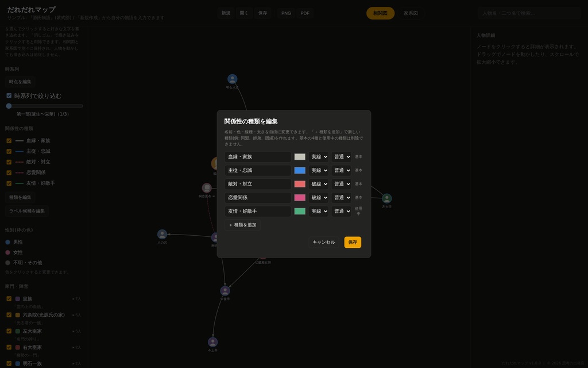Open thickness dropdown for 主従・忠誠
Image resolution: width=588 pixels, height=368 pixels.
pos(341,170)
